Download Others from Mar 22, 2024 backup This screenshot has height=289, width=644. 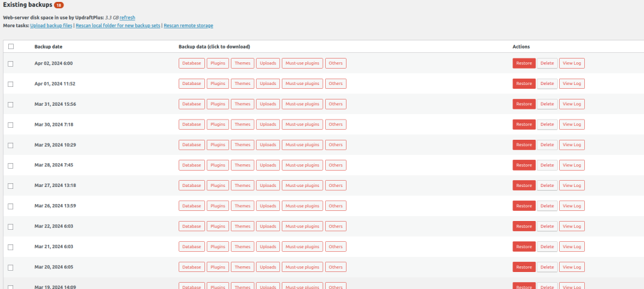tap(336, 226)
